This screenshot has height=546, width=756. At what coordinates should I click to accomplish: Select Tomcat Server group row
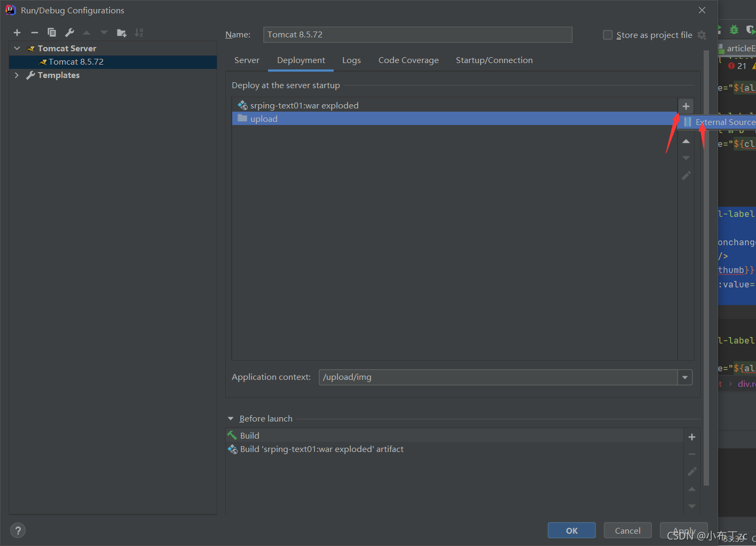tap(113, 48)
